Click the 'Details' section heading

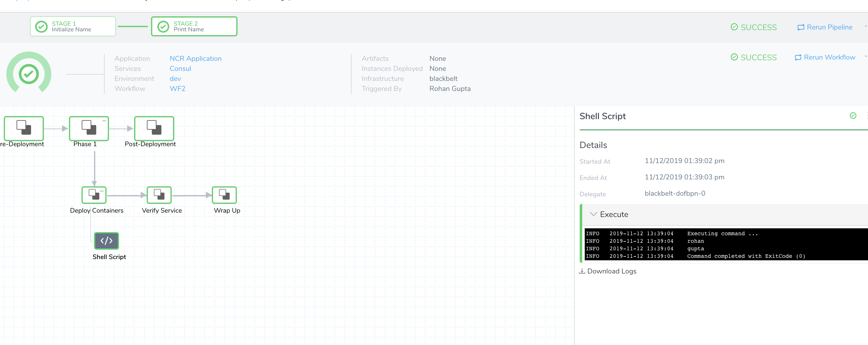pyautogui.click(x=593, y=145)
